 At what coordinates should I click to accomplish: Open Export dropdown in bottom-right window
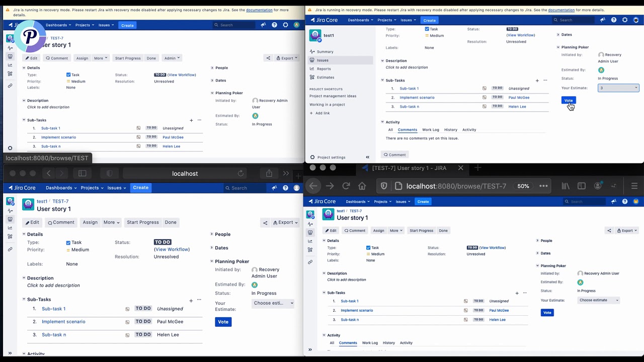pos(627,231)
